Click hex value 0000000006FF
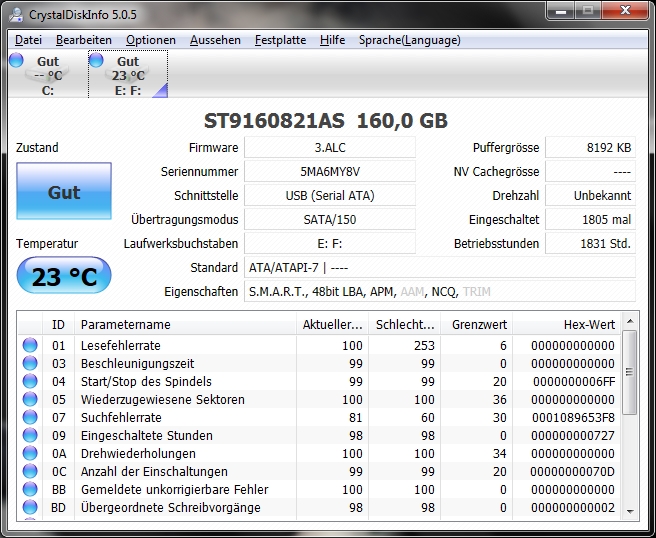Image resolution: width=656 pixels, height=538 pixels. [x=574, y=382]
